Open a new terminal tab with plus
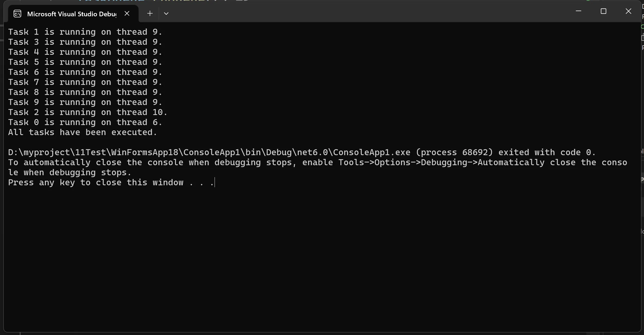 (x=150, y=13)
